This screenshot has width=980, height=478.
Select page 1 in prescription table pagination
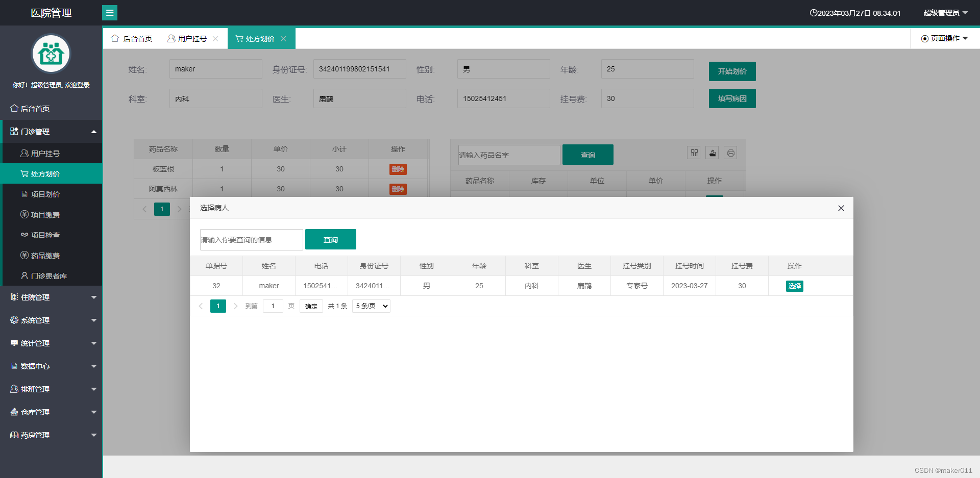click(x=162, y=209)
